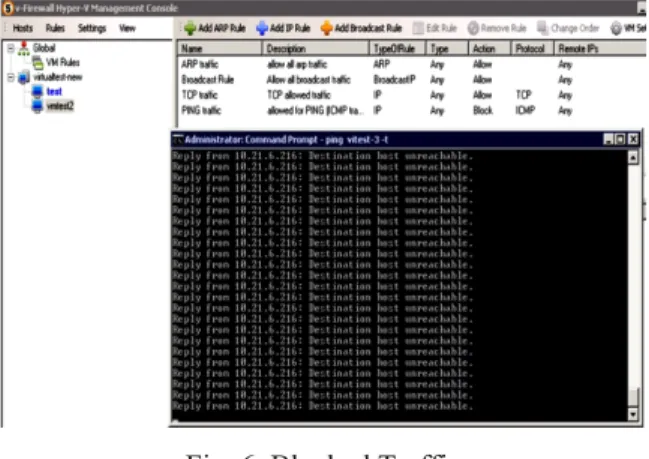The width and height of the screenshot is (649, 459).
Task: Select the Global node in tree
Action: click(x=44, y=48)
